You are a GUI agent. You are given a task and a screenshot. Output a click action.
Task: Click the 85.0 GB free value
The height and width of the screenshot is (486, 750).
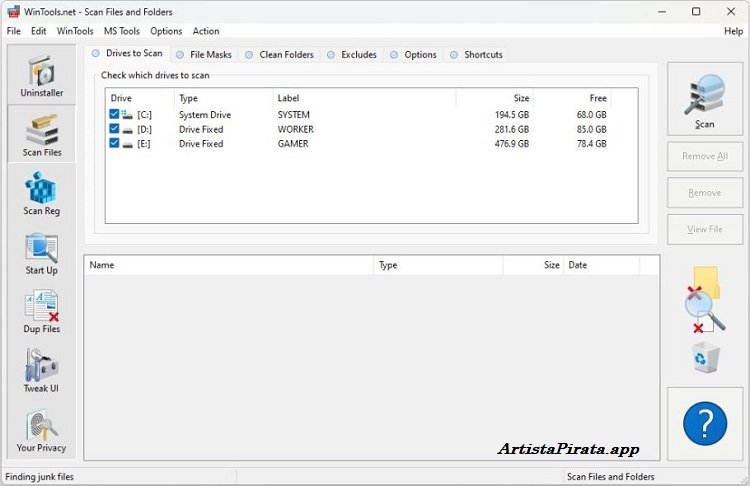(x=592, y=129)
